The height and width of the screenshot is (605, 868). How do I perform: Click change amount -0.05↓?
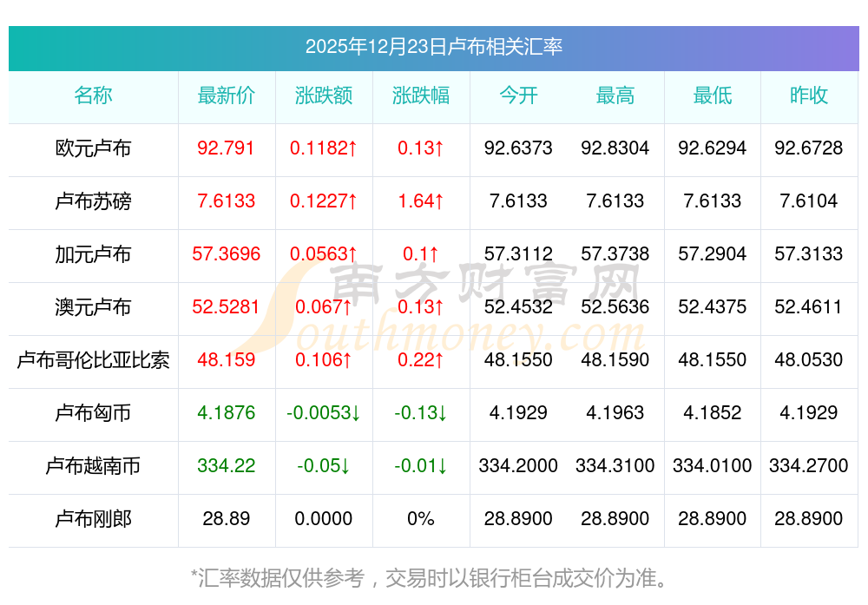[323, 465]
